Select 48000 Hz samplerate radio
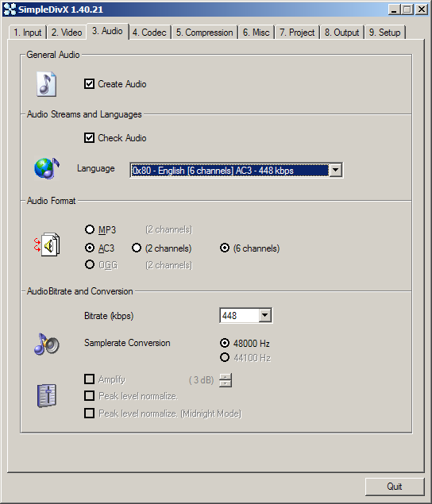The width and height of the screenshot is (432, 504). [225, 343]
